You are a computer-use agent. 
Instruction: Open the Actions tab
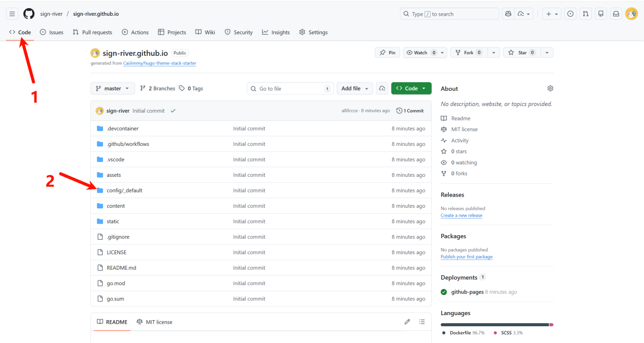[x=135, y=33]
